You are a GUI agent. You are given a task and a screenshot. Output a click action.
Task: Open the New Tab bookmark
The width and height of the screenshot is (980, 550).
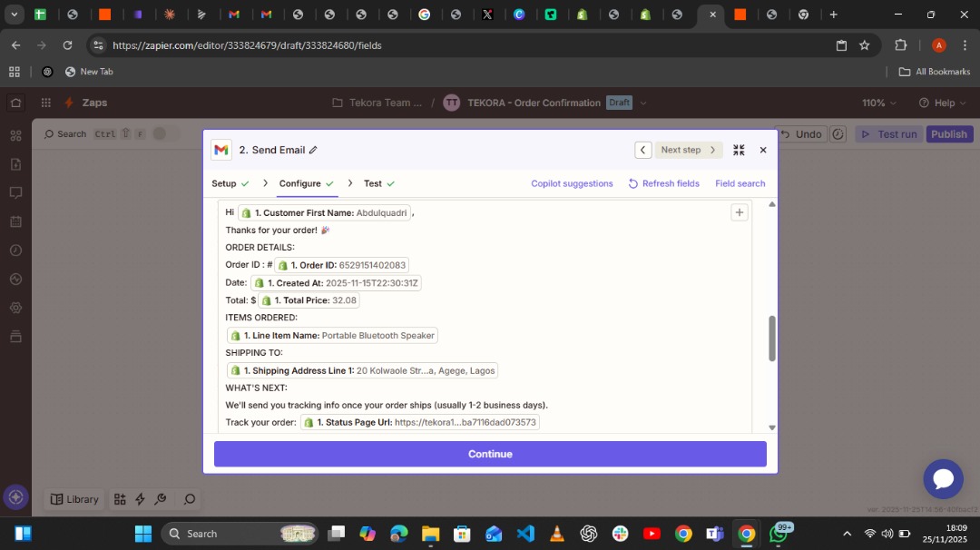point(89,72)
